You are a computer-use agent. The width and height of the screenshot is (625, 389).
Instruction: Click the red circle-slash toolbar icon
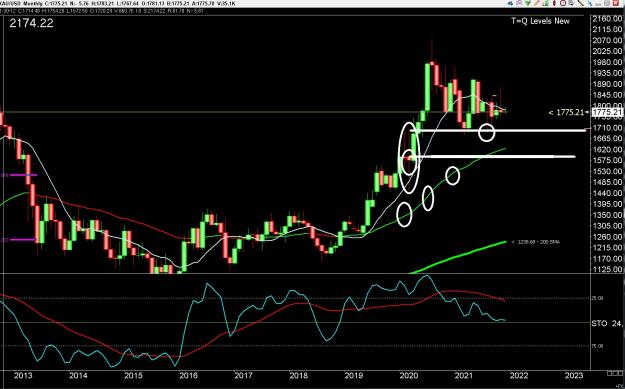[x=563, y=3]
